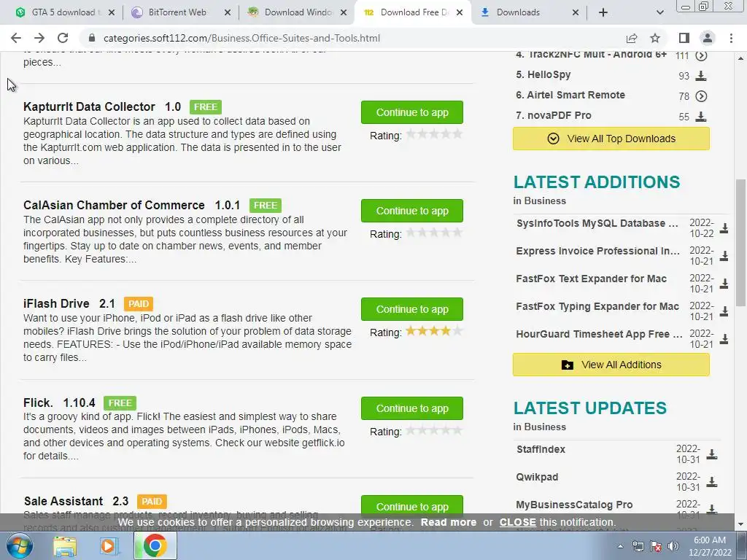The image size is (747, 560).
Task: Open the Windows Start menu
Action: (20, 546)
